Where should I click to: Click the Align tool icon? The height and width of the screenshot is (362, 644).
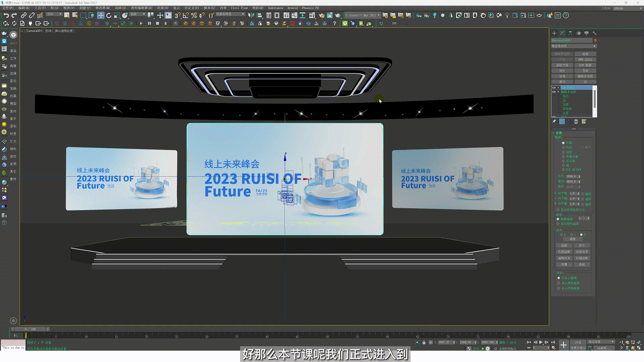[259, 15]
